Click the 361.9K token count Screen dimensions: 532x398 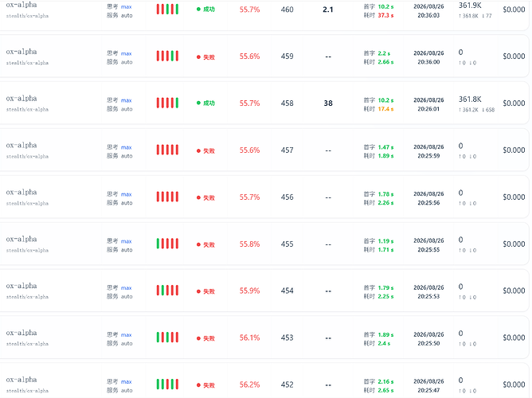point(470,6)
